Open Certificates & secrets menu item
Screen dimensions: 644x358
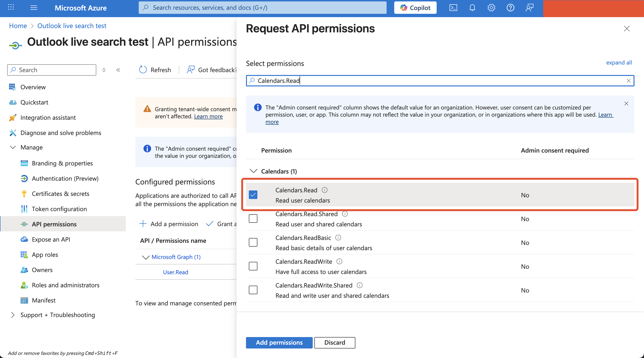point(61,194)
